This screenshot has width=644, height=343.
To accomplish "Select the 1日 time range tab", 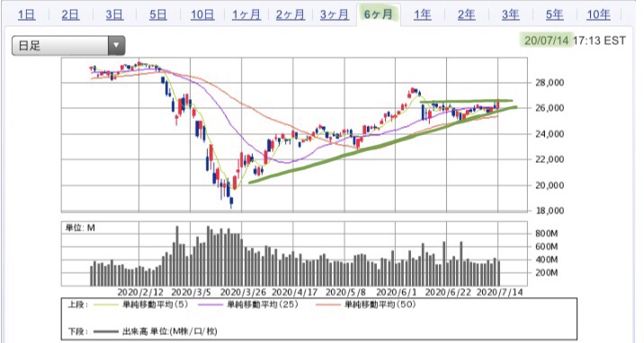I will pos(27,14).
